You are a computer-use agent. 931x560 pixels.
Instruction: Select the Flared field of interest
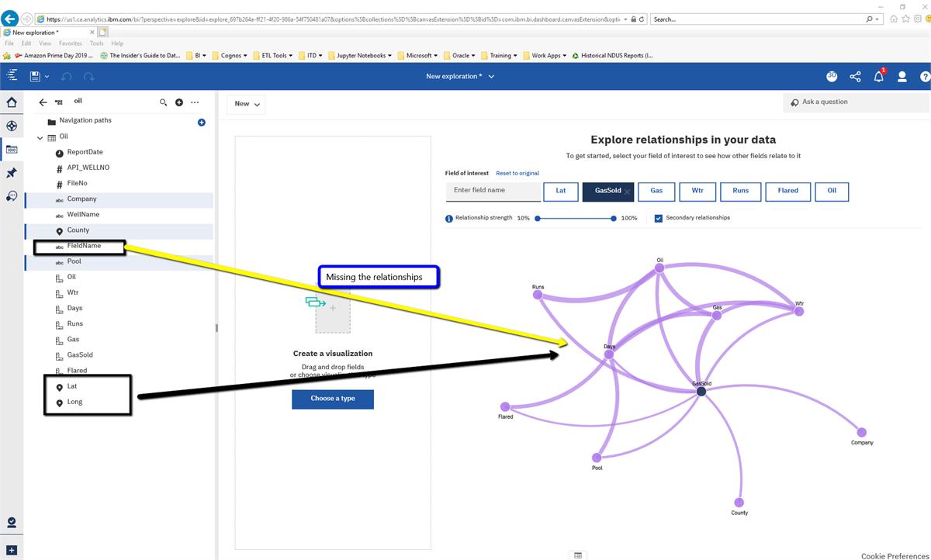787,191
